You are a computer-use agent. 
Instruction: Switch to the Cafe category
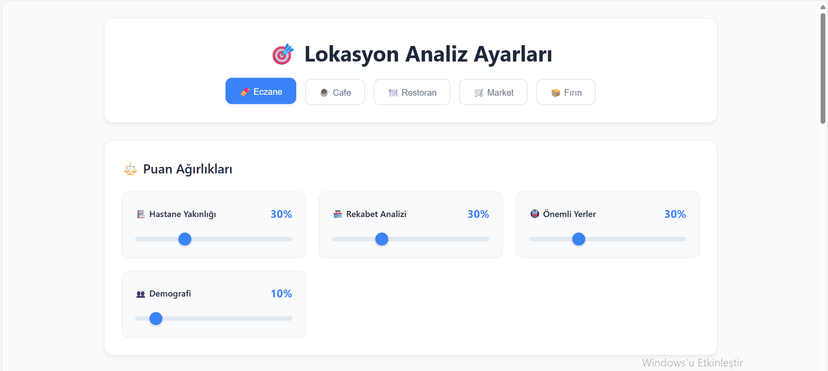pyautogui.click(x=335, y=92)
